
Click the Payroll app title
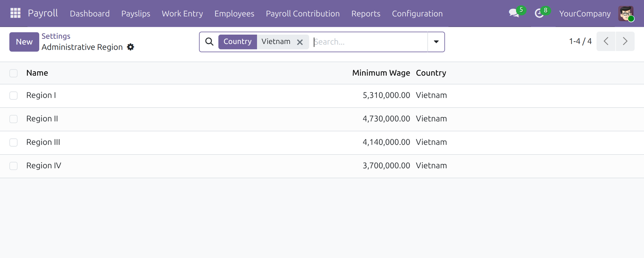click(43, 13)
